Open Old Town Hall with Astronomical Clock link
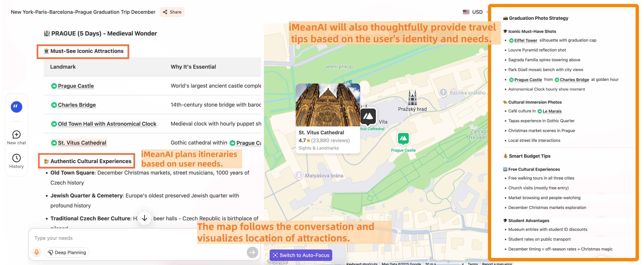Image resolution: width=644 pixels, height=265 pixels. tap(107, 124)
